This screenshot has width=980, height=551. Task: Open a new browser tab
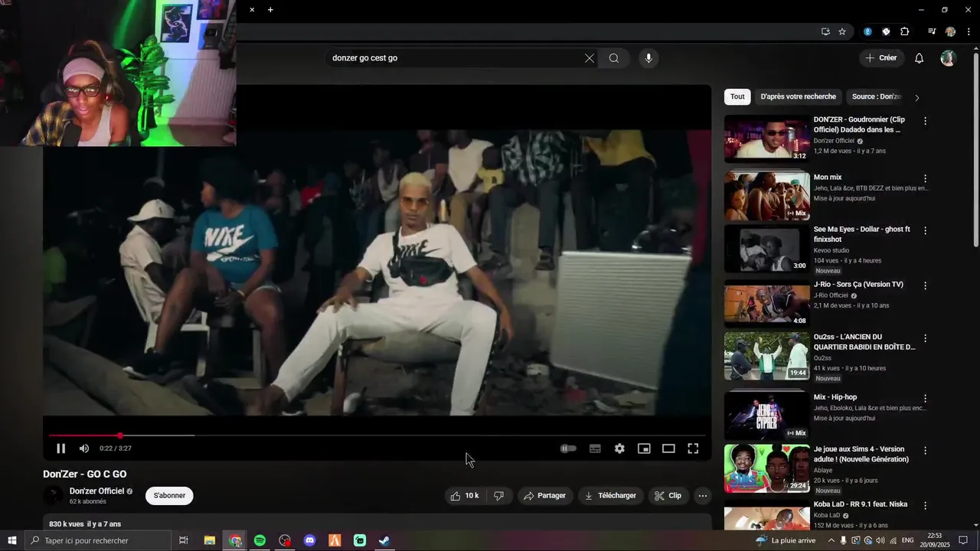270,10
